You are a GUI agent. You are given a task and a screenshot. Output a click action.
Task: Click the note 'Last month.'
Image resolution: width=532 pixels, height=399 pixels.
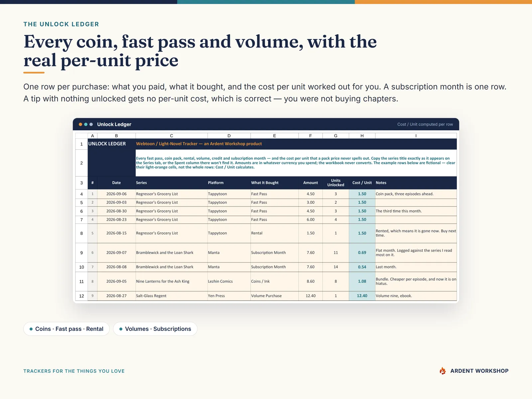pyautogui.click(x=416, y=267)
